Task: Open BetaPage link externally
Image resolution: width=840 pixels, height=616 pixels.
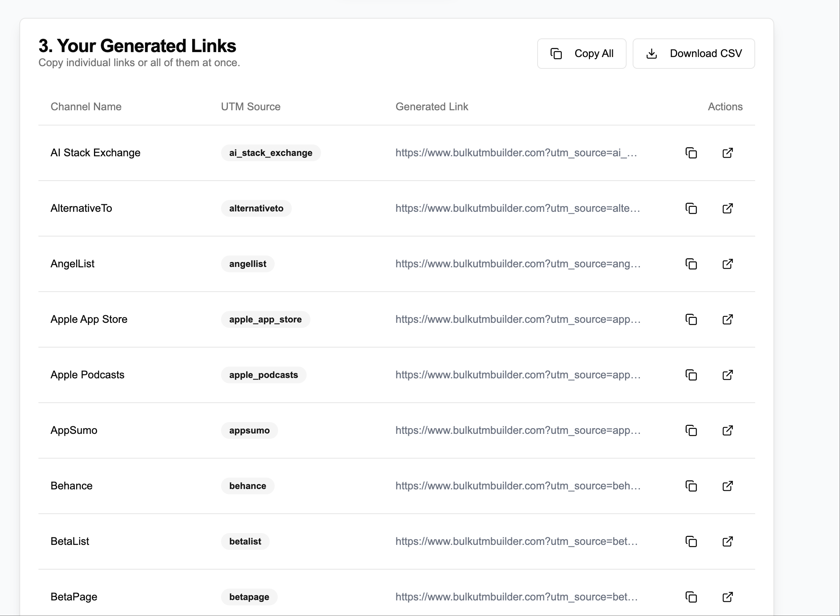Action: coord(727,597)
